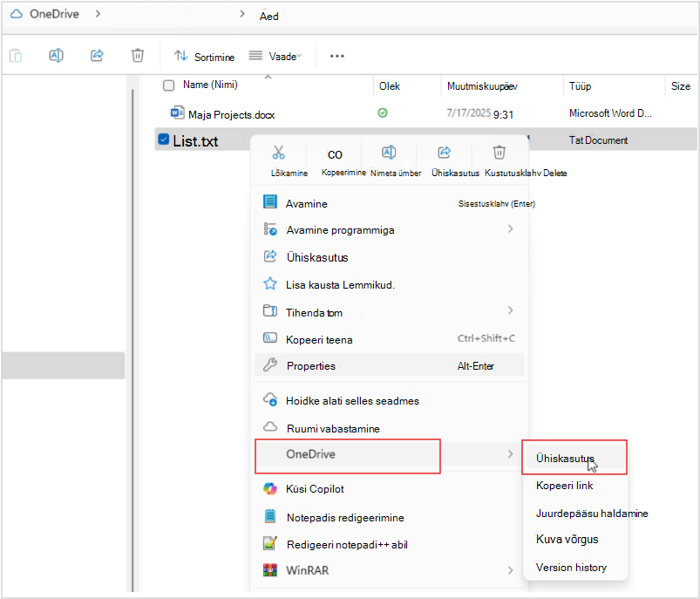The width and height of the screenshot is (700, 599).
Task: Open the Sortimine sort menu
Action: 204,57
